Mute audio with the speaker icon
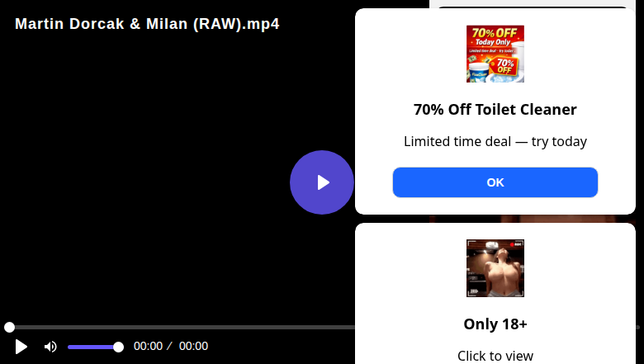644x364 pixels. coord(50,347)
